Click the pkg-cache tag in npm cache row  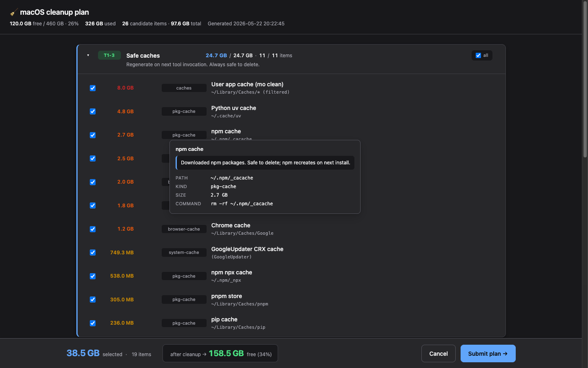coord(184,135)
